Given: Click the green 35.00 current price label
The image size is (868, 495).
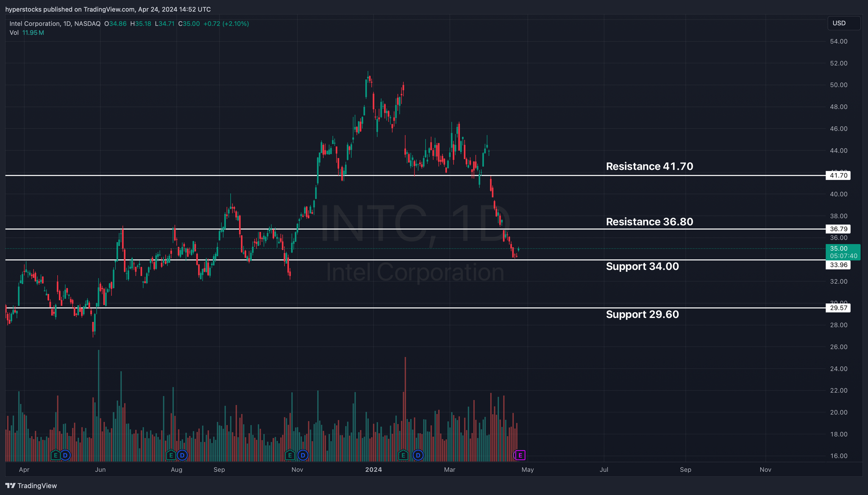Looking at the screenshot, I should [843, 252].
